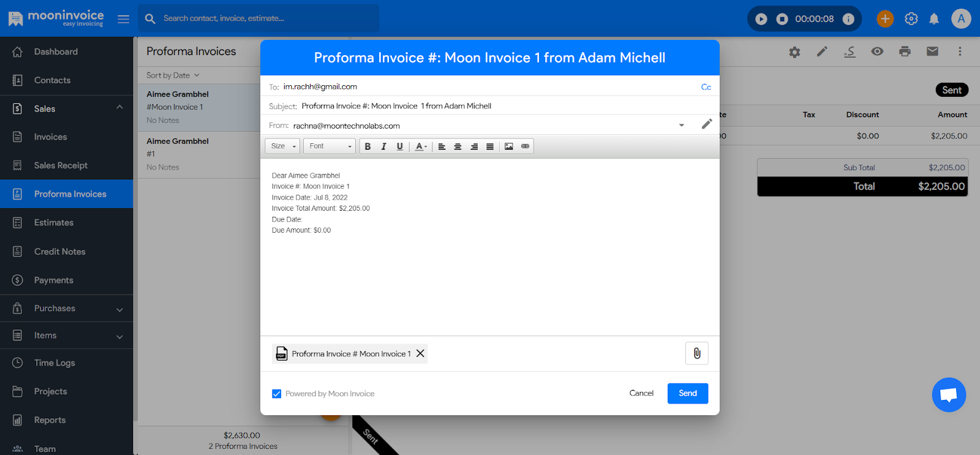The image size is (980, 455).
Task: Edit the invoice with pencil icon
Action: [822, 51]
